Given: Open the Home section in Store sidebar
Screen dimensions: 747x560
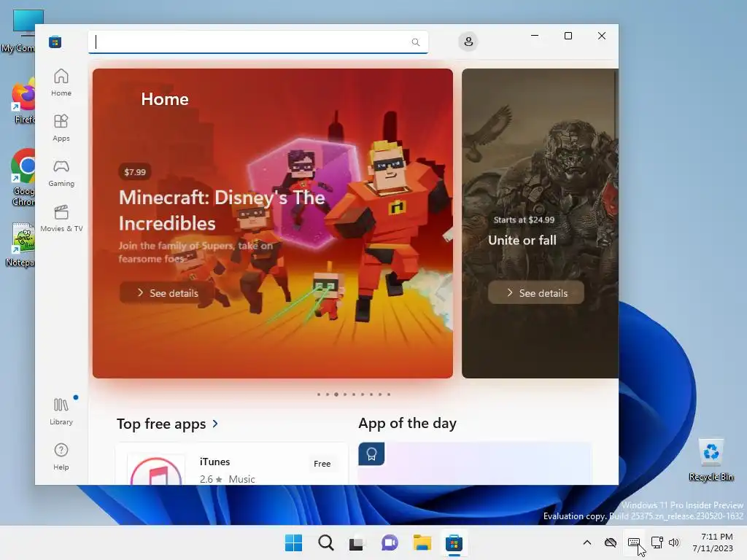Looking at the screenshot, I should click(61, 83).
